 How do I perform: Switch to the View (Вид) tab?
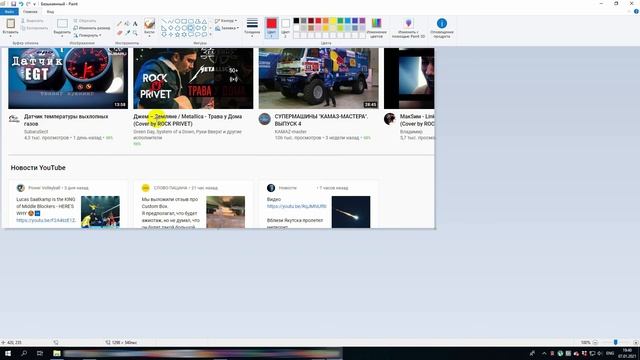[50, 11]
